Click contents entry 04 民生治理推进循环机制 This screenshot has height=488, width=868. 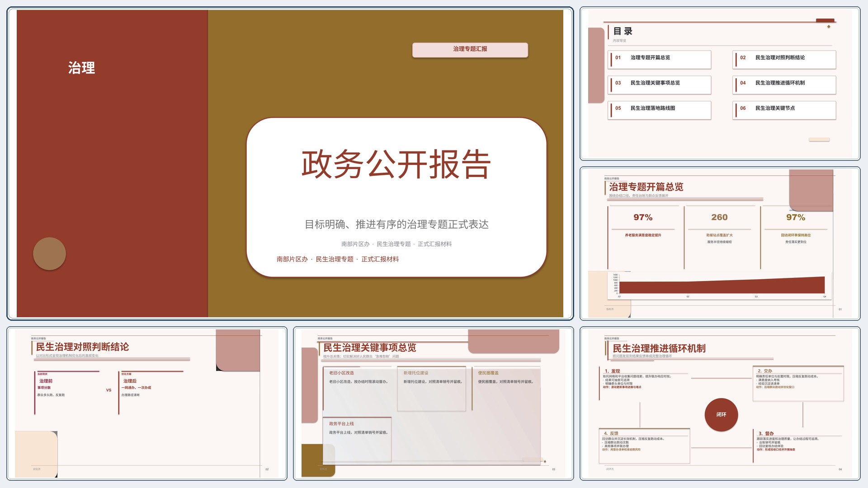[x=784, y=85]
